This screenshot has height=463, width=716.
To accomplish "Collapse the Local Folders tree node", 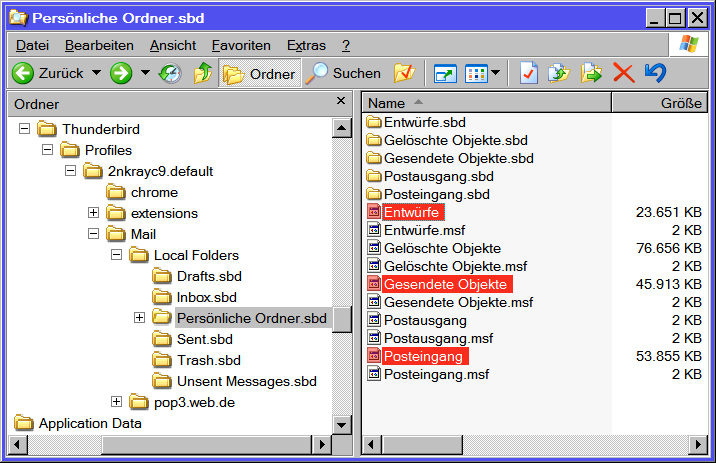I will 116,255.
